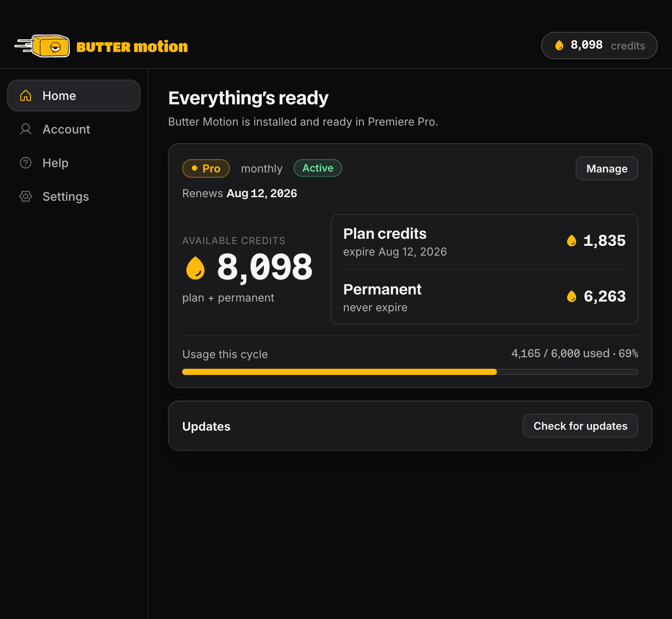Click the Butter Motion butter-stick logo

point(42,46)
